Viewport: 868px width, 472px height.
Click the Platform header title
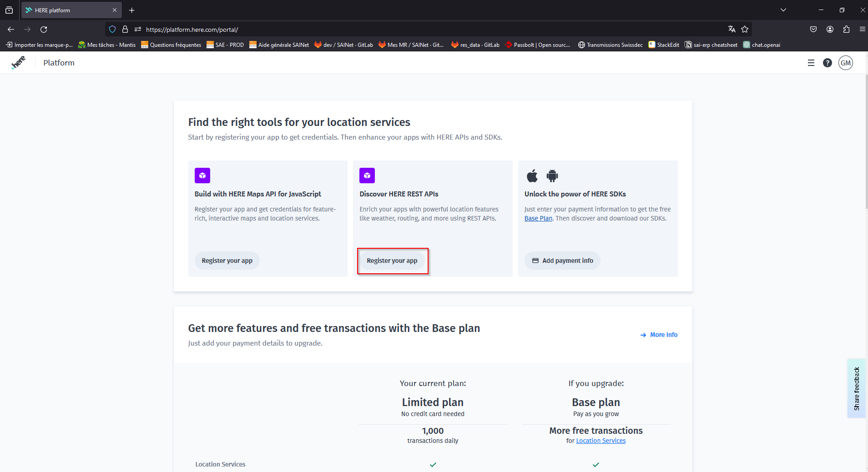pyautogui.click(x=59, y=63)
